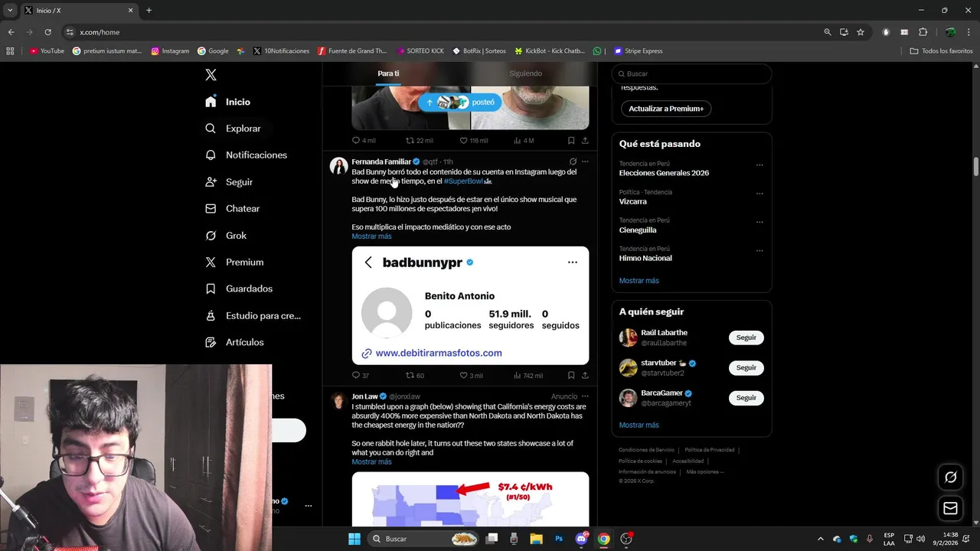Follow BarcaGamer

click(x=746, y=398)
